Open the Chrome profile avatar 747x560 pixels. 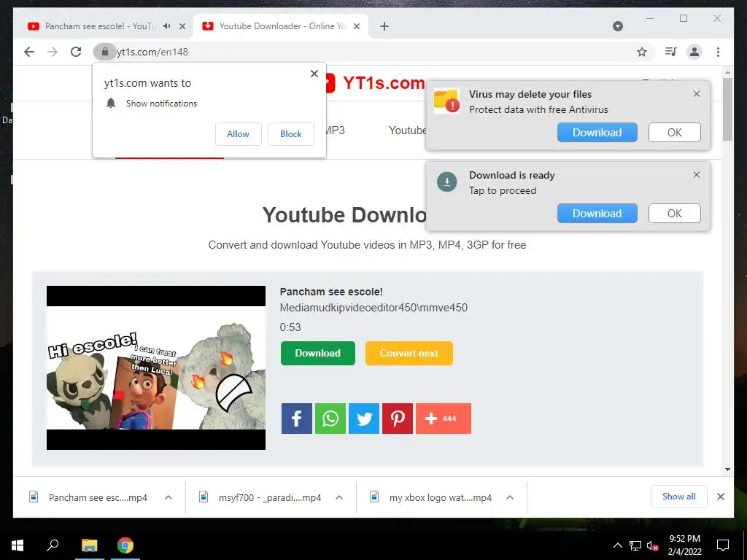[x=694, y=52]
